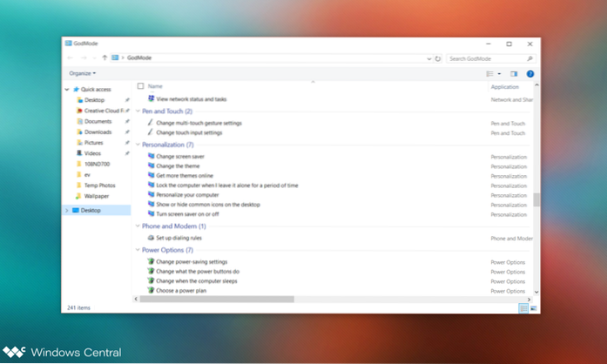Sort by the Application column header
The height and width of the screenshot is (364, 607).
tap(504, 87)
